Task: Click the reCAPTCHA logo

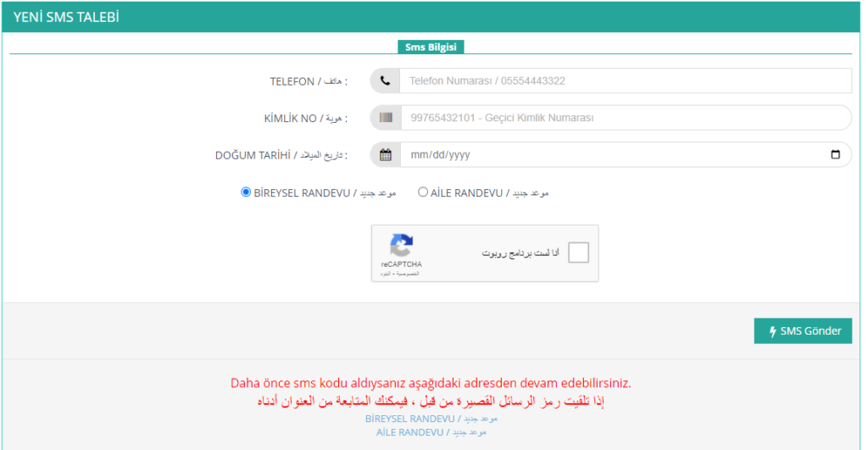Action: pos(401,246)
